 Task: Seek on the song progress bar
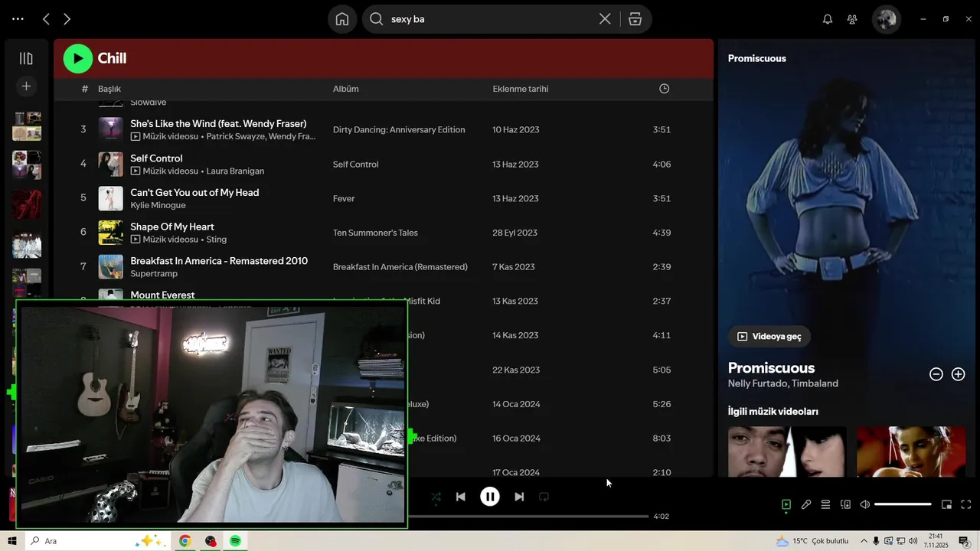tap(528, 517)
